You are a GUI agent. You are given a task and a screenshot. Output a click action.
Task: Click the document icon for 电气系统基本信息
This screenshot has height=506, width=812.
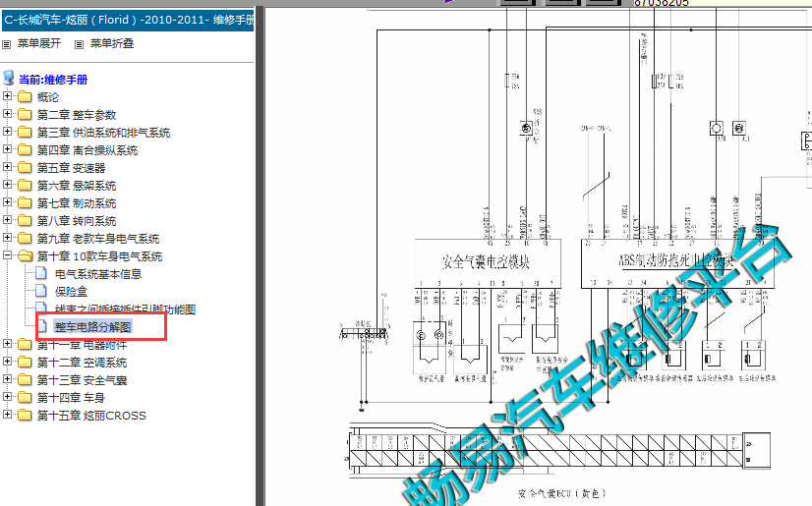point(41,273)
